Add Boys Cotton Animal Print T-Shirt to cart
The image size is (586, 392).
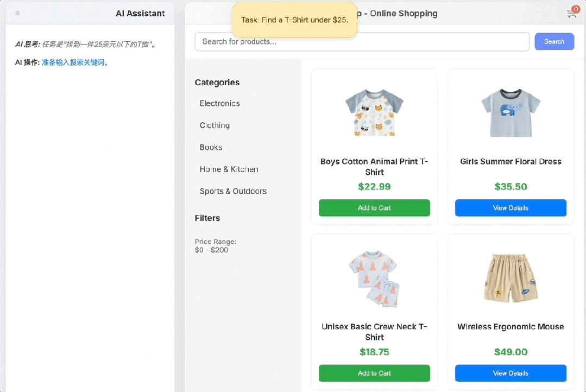(x=374, y=208)
